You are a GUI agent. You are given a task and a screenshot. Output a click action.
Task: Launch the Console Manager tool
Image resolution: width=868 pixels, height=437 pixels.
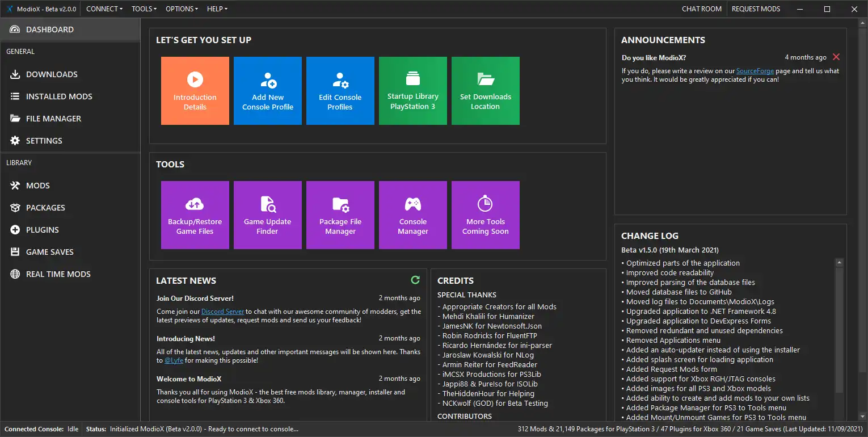pyautogui.click(x=412, y=215)
